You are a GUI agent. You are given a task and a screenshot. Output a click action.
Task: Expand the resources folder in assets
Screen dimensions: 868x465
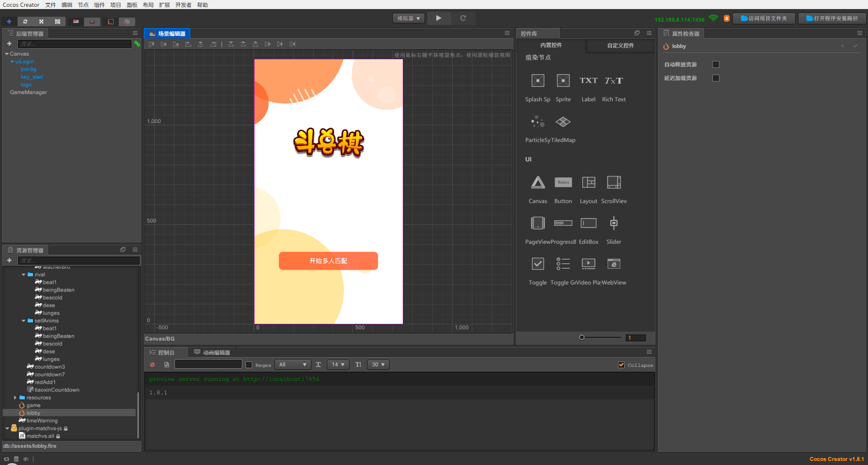pyautogui.click(x=15, y=398)
